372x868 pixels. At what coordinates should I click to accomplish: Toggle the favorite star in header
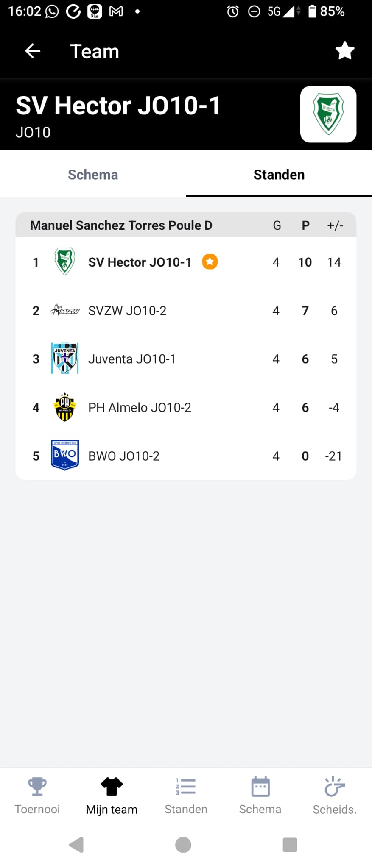345,51
